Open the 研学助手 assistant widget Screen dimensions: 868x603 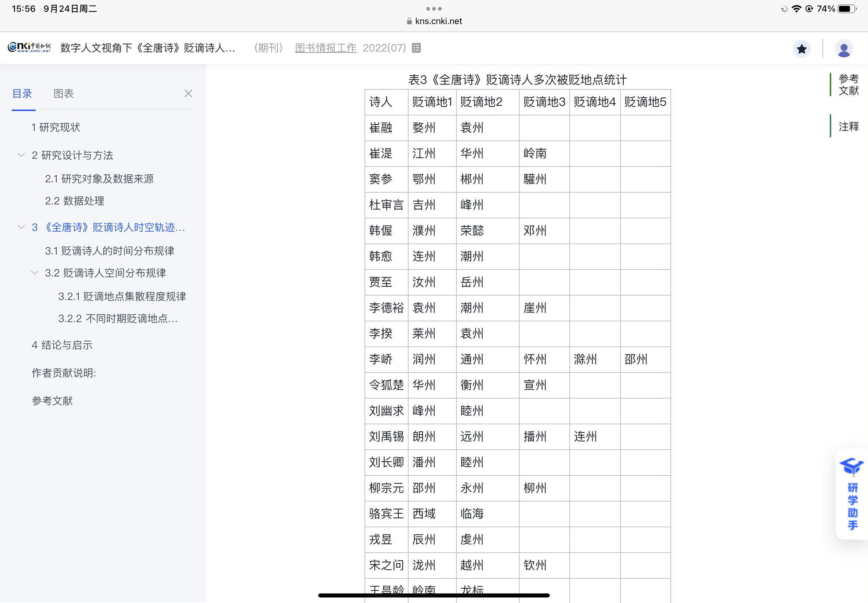pyautogui.click(x=853, y=494)
